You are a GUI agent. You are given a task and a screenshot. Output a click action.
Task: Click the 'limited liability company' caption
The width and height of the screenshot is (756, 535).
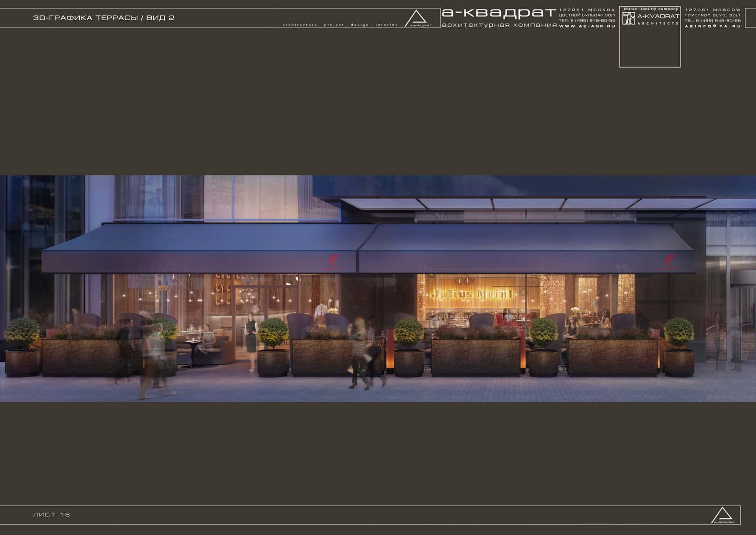pyautogui.click(x=650, y=9)
